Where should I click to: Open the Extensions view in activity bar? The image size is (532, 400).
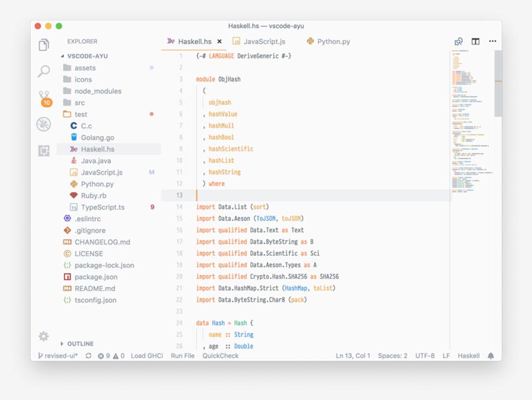point(44,151)
